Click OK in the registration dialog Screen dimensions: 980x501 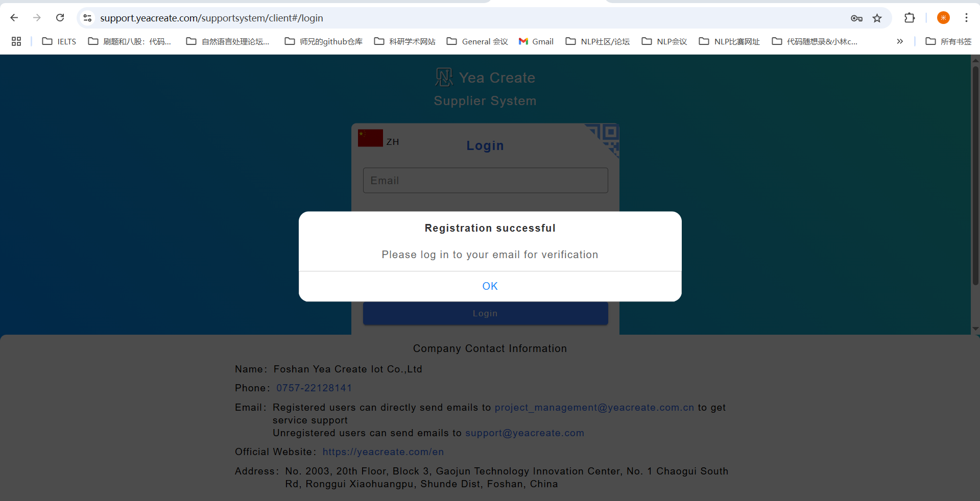(490, 286)
